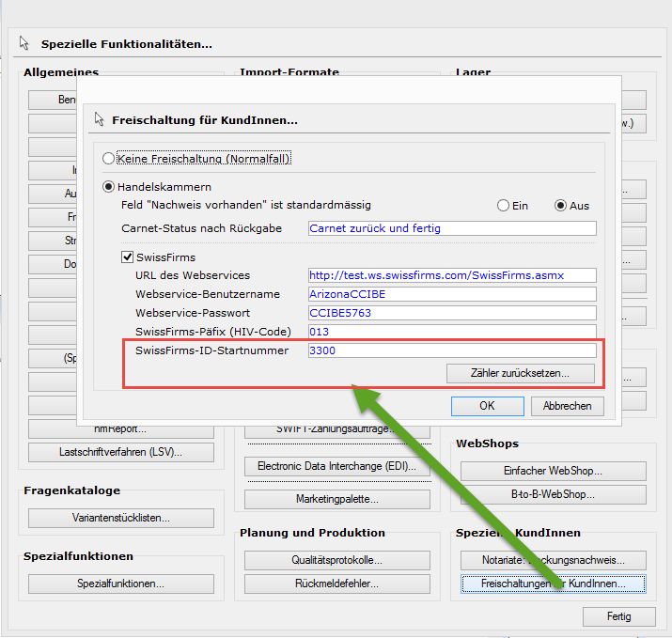Confirm the dialog with OK
The height and width of the screenshot is (638, 672).
[487, 406]
